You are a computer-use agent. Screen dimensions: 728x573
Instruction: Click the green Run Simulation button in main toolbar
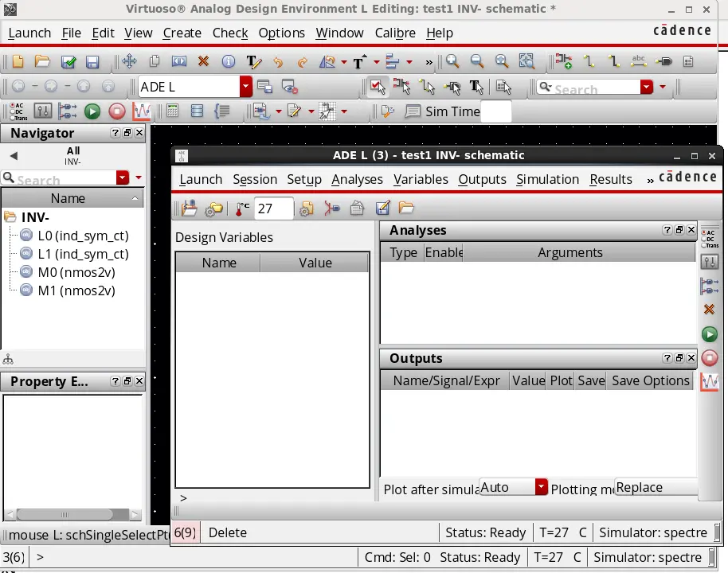(92, 111)
